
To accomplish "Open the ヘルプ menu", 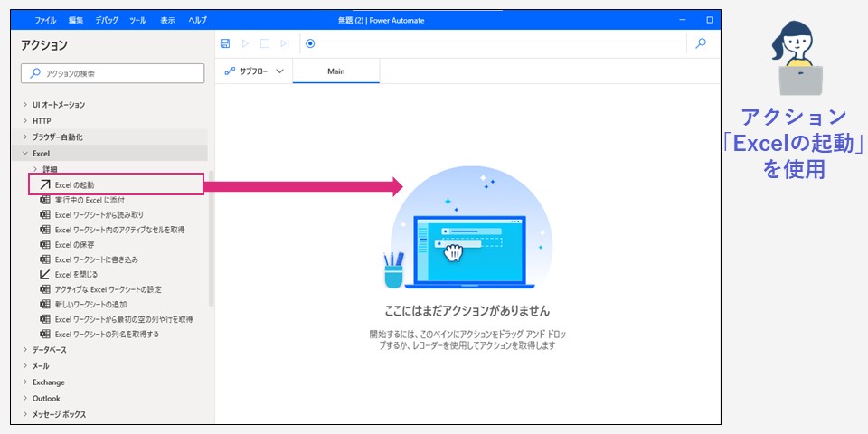I will click(198, 21).
